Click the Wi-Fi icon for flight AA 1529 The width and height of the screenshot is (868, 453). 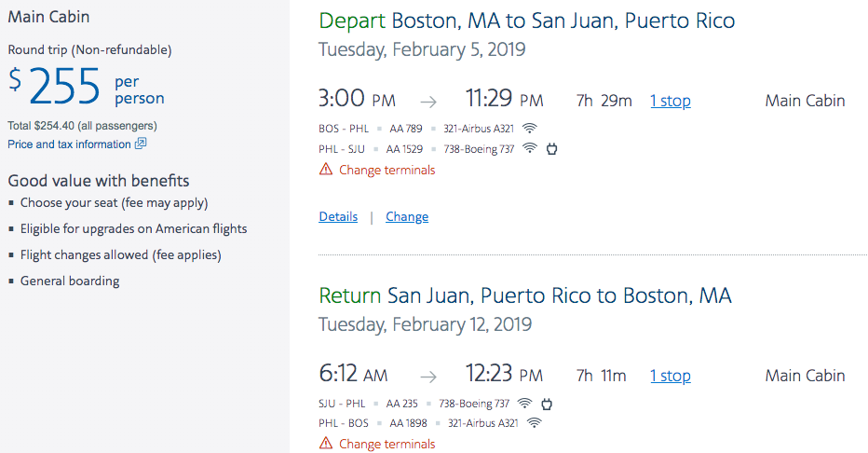(x=530, y=148)
